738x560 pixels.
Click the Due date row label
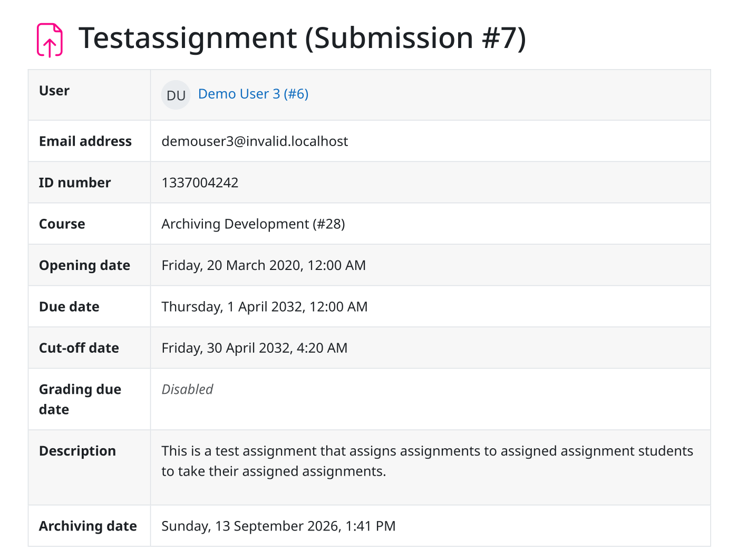69,307
